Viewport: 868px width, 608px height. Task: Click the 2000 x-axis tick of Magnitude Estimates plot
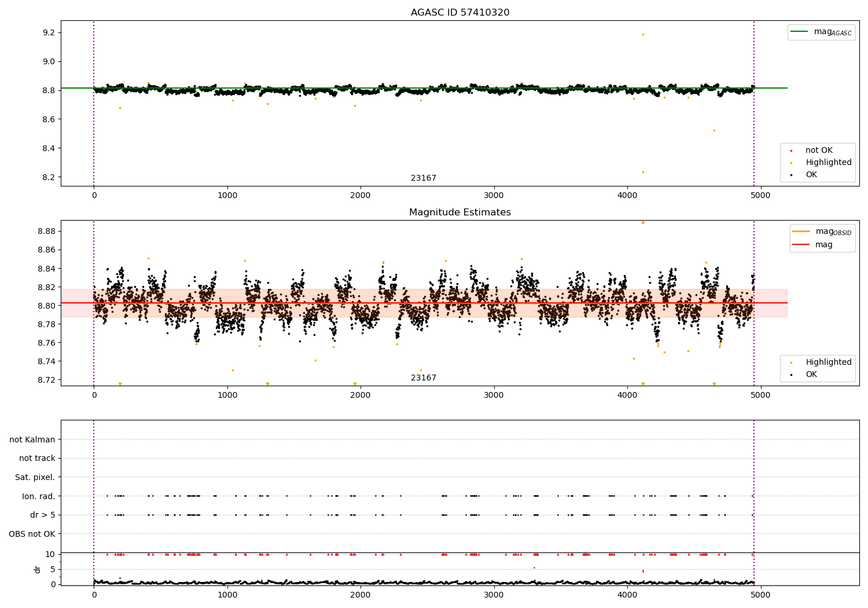[x=361, y=395]
